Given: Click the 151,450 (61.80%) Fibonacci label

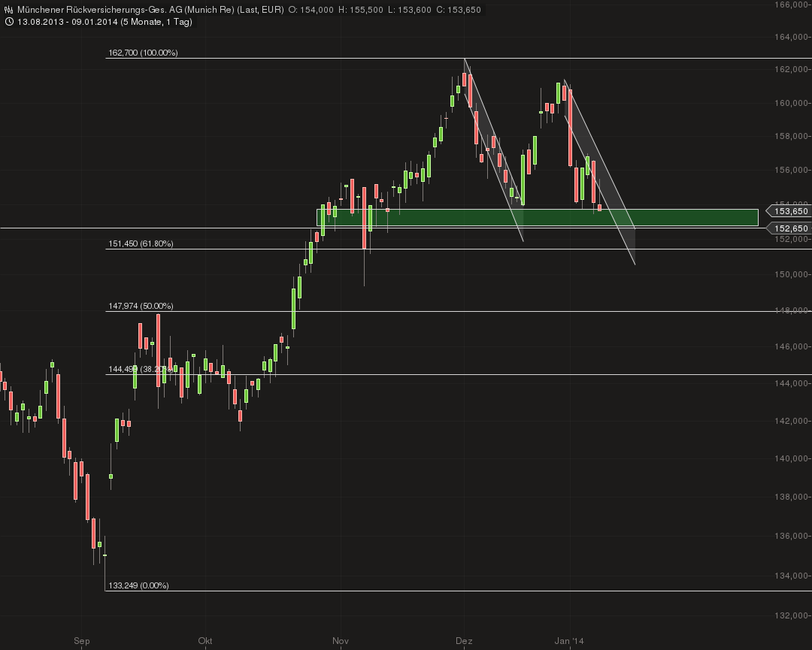Looking at the screenshot, I should click(x=141, y=243).
